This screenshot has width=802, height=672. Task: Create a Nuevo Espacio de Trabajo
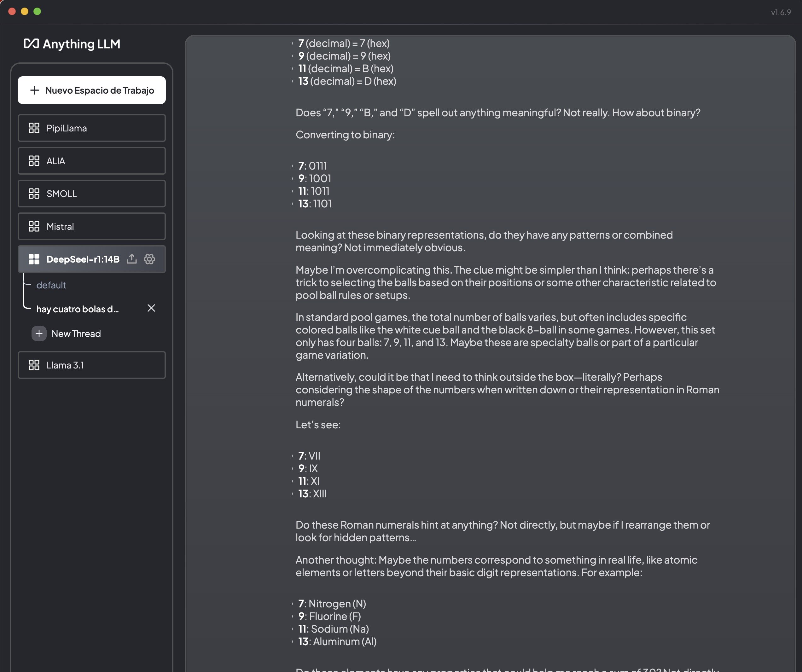pos(92,90)
